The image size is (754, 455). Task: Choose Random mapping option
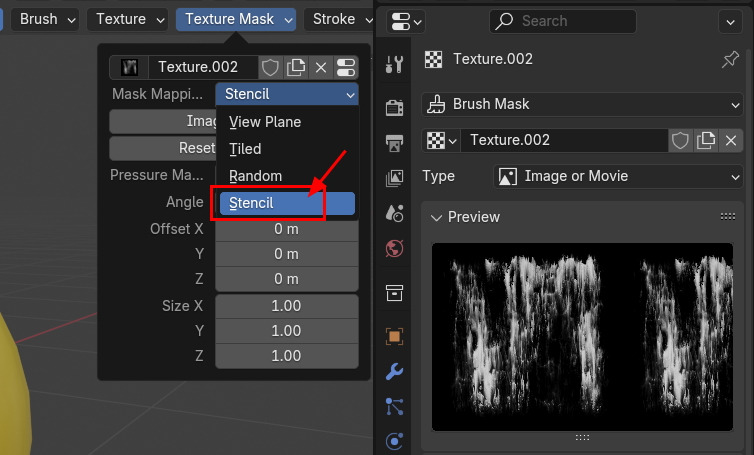[287, 176]
